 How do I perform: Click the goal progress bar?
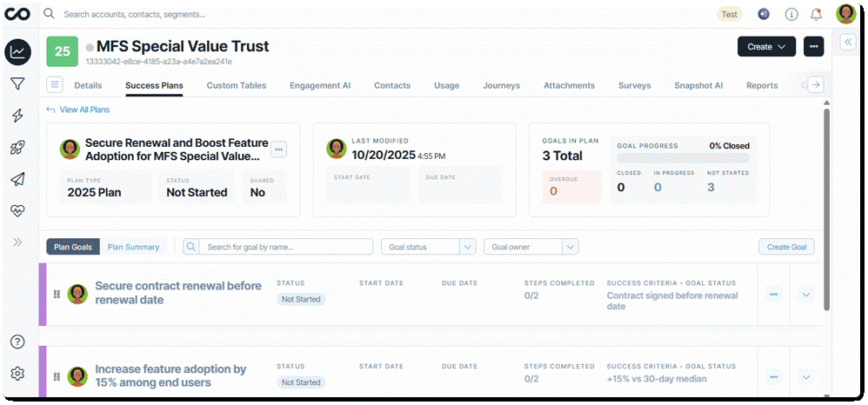[683, 158]
